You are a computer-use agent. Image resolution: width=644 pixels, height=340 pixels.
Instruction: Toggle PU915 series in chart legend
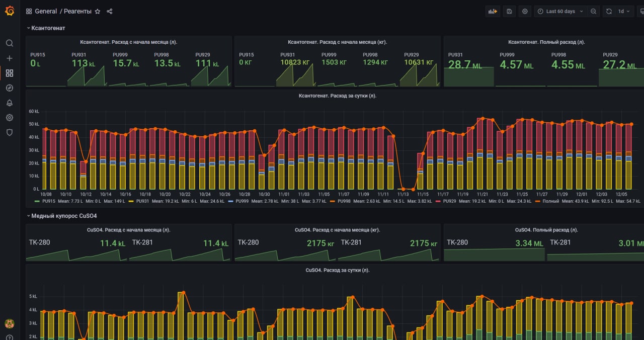pos(48,201)
